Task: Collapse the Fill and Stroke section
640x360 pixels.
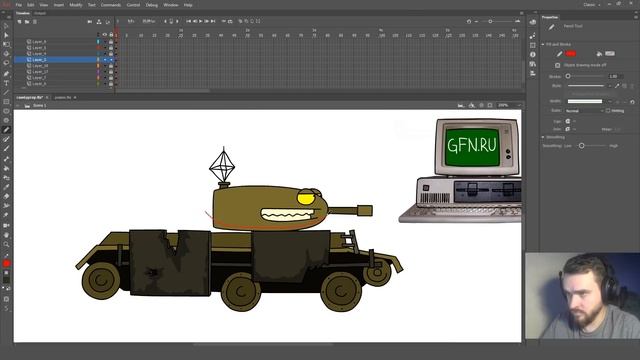Action: pos(543,44)
